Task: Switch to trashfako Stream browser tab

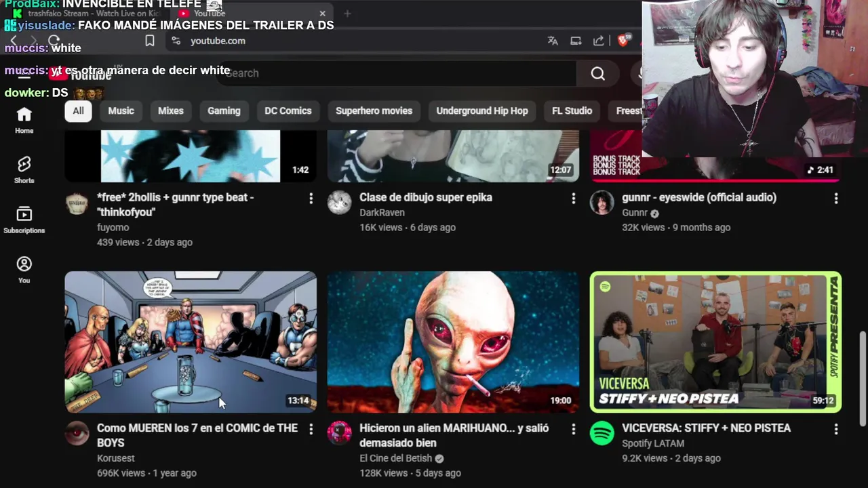Action: [88, 13]
